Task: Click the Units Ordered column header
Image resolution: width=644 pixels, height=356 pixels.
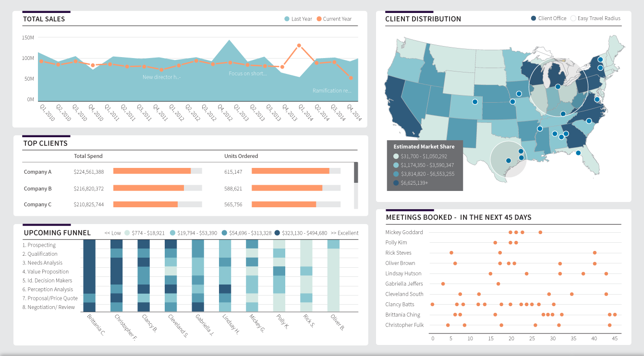Action: (x=241, y=156)
